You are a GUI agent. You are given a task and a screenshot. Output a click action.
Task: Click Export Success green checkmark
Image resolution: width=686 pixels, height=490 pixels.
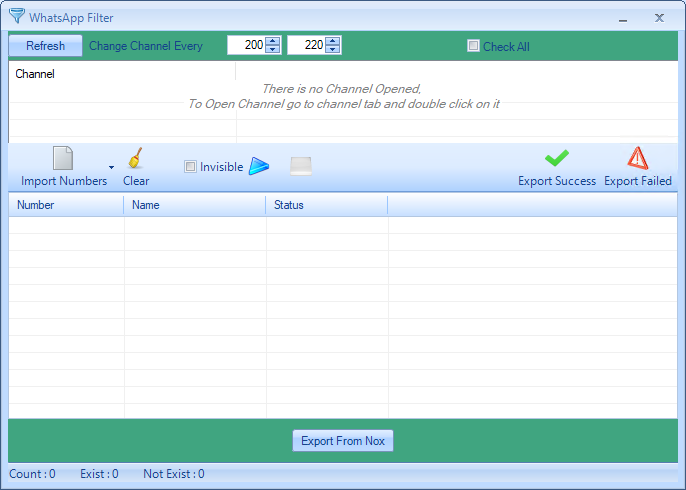[x=556, y=158]
